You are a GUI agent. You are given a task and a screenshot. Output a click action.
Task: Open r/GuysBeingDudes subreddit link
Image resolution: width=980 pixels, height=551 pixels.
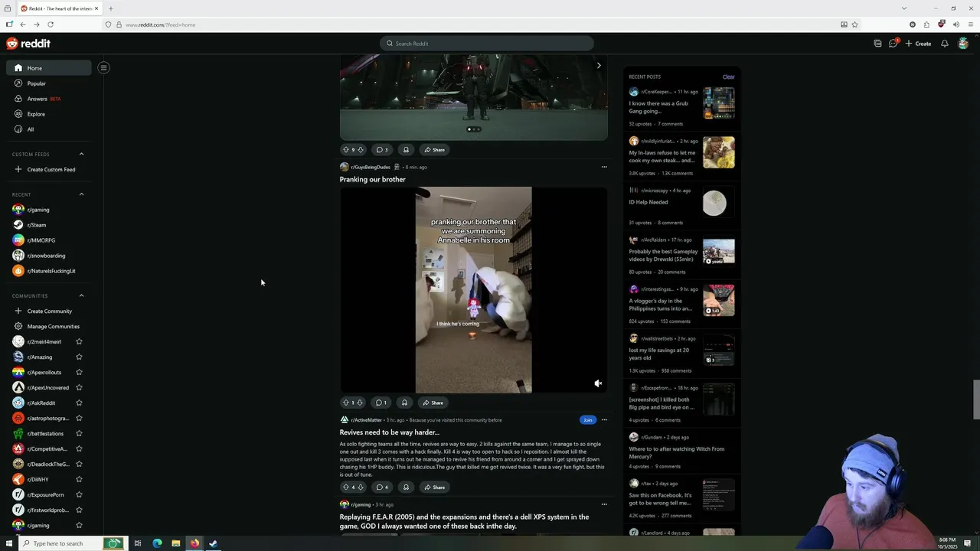coord(371,167)
